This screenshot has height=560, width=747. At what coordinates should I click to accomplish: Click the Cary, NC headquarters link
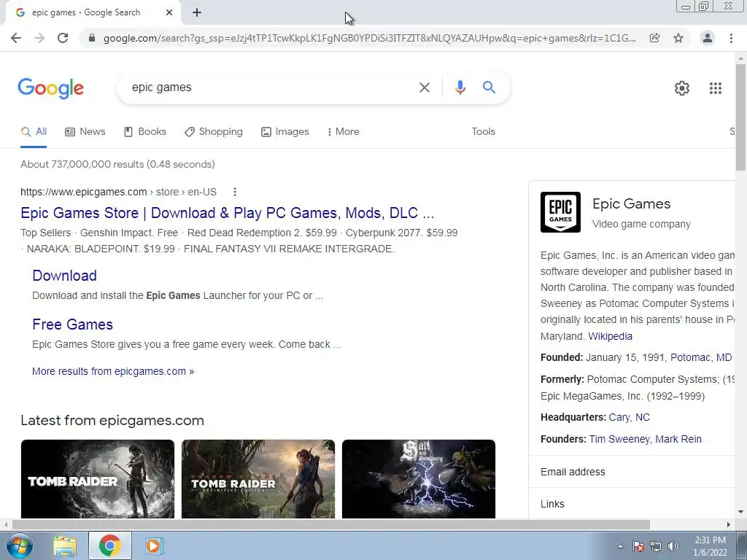[630, 417]
